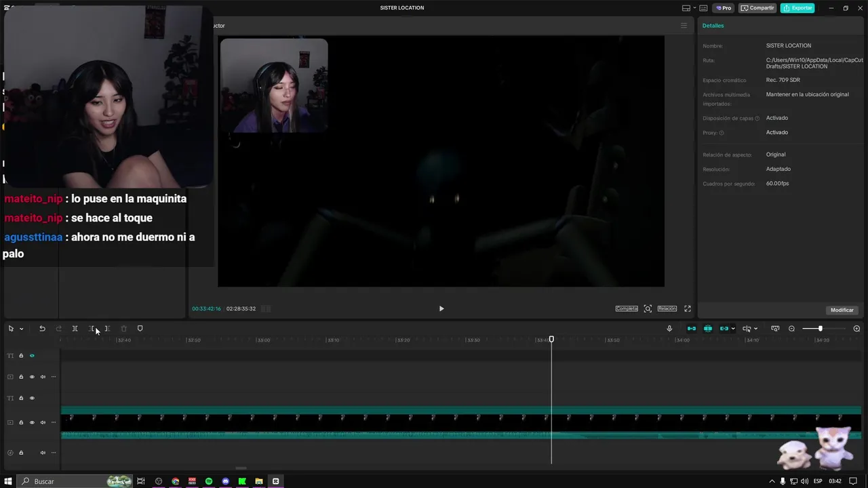The image size is (868, 488).
Task: Open more options on the main video track
Action: (54, 422)
